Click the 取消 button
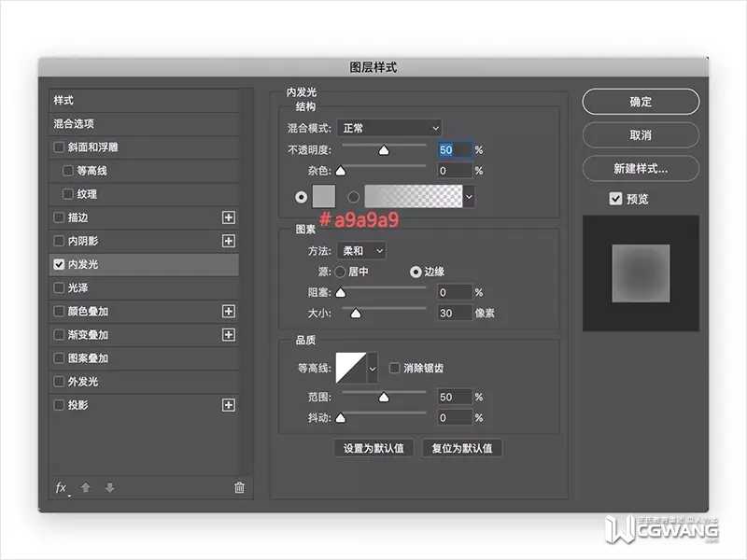This screenshot has width=747, height=560. point(641,135)
